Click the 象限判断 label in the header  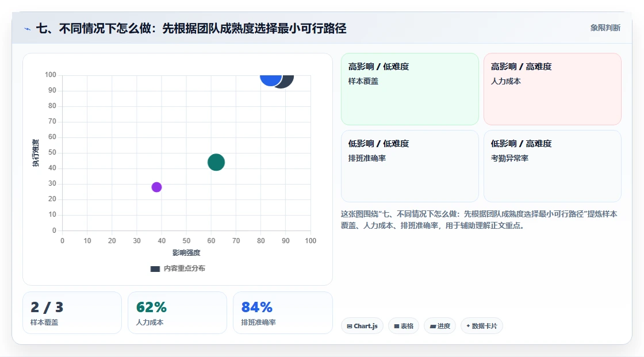pyautogui.click(x=605, y=28)
